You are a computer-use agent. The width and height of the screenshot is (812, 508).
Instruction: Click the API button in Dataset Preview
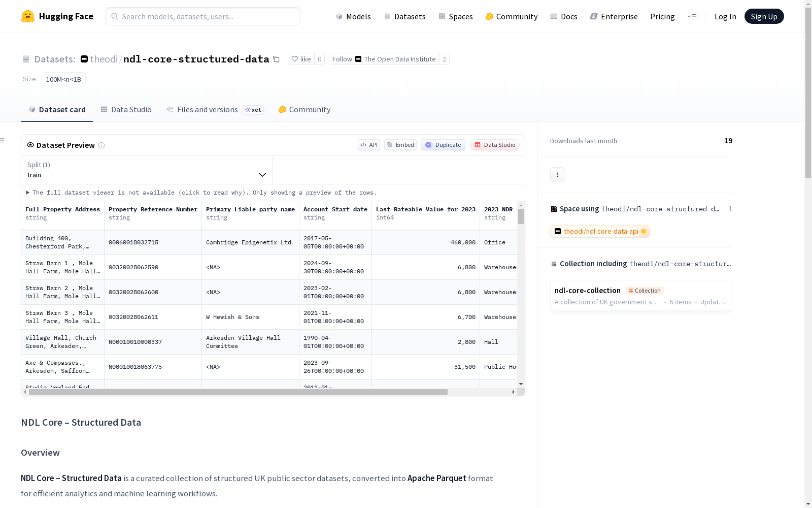coord(369,145)
